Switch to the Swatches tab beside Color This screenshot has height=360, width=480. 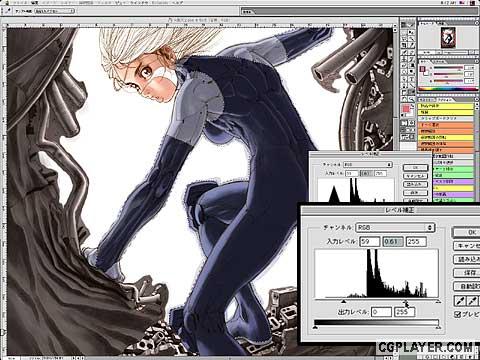pos(439,62)
